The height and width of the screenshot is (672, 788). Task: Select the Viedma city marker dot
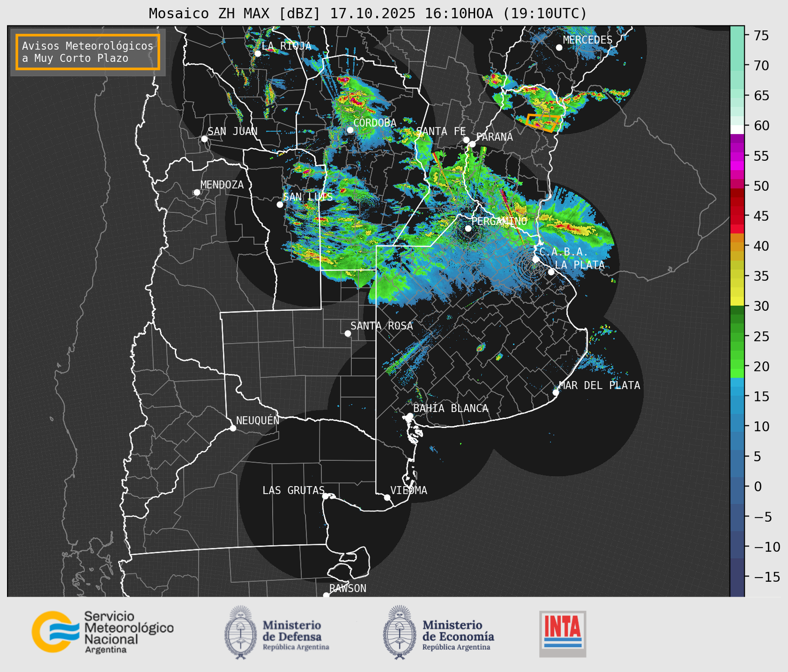(387, 497)
